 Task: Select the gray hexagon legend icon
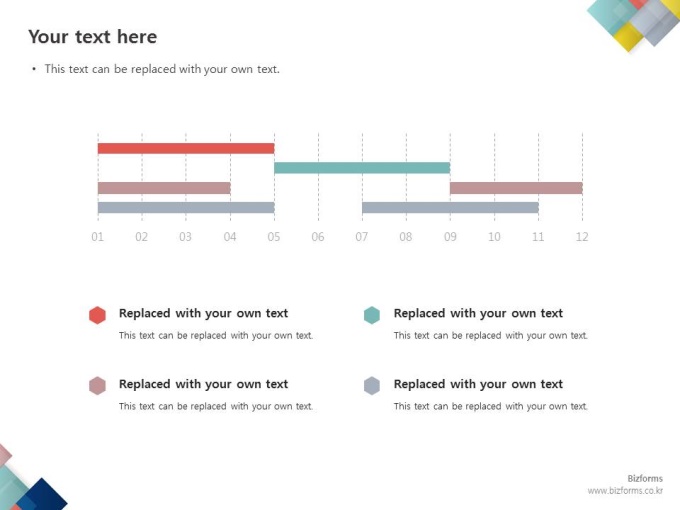(x=372, y=386)
